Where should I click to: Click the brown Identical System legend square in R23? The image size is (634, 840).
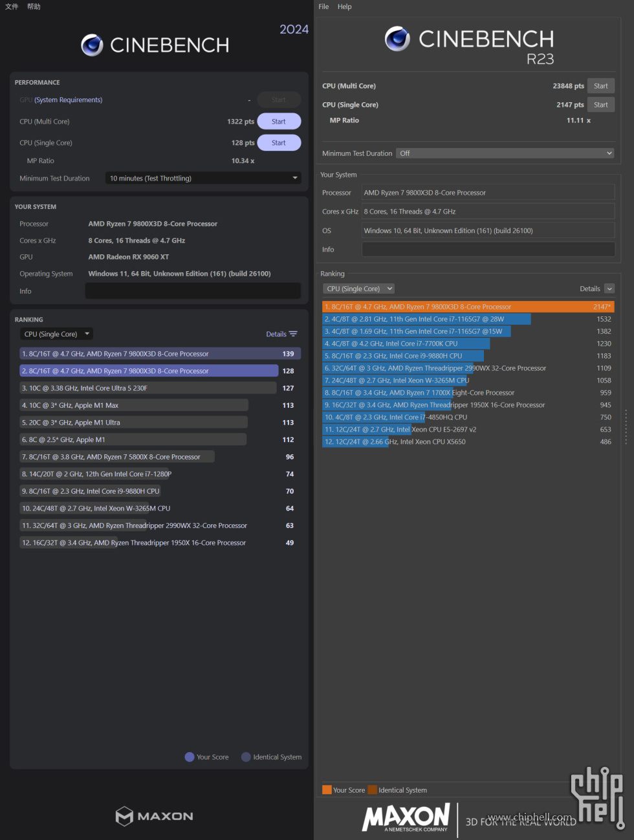[372, 790]
